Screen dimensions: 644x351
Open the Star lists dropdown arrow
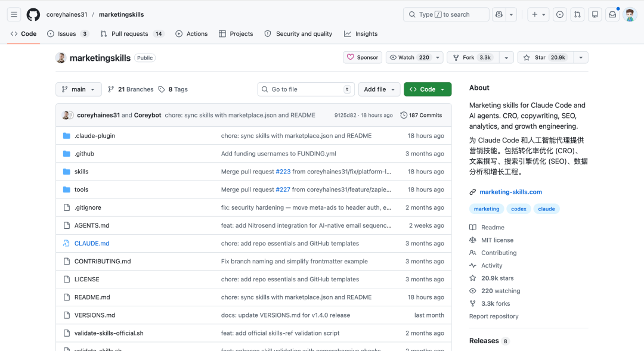581,57
